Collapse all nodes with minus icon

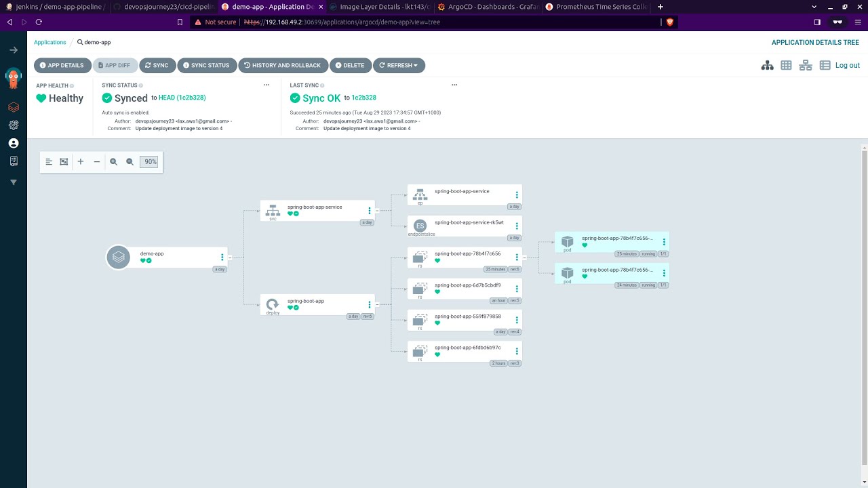(x=96, y=161)
